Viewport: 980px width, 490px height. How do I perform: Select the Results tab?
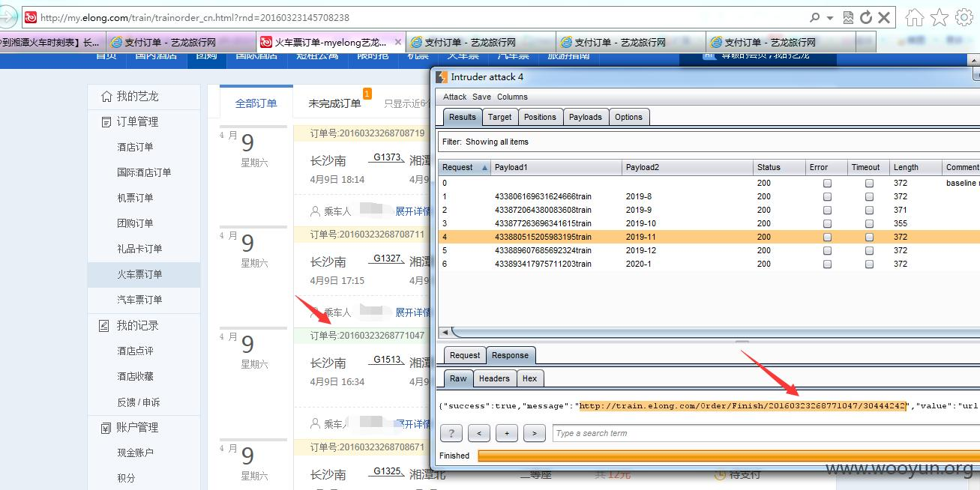coord(462,117)
